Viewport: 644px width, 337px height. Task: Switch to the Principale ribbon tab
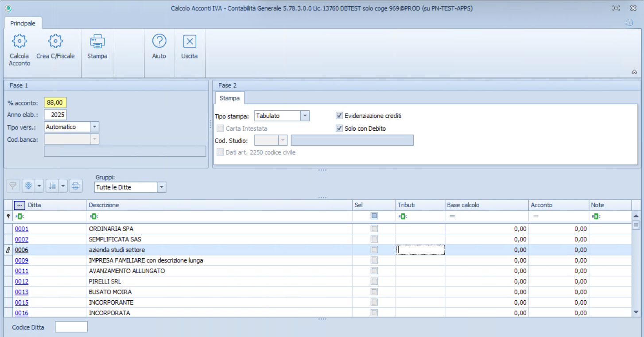click(23, 23)
